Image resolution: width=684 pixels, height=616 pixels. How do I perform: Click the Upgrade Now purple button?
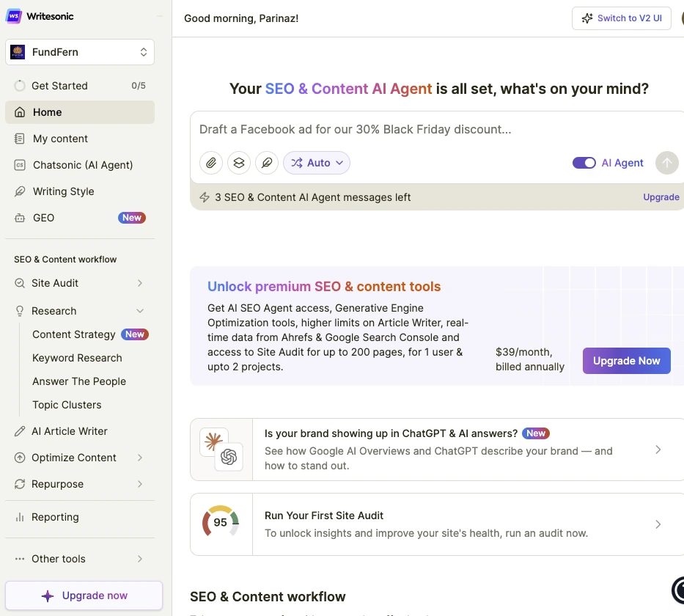626,361
